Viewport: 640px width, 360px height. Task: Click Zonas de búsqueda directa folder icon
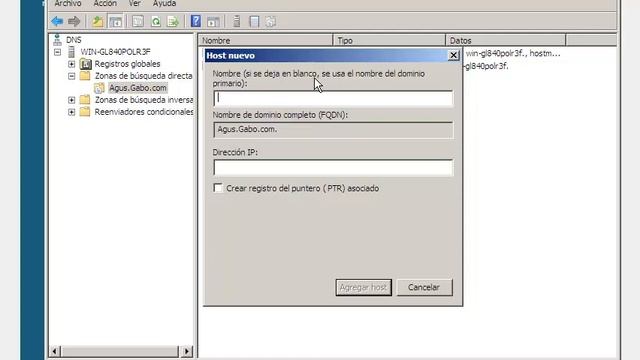tap(85, 76)
